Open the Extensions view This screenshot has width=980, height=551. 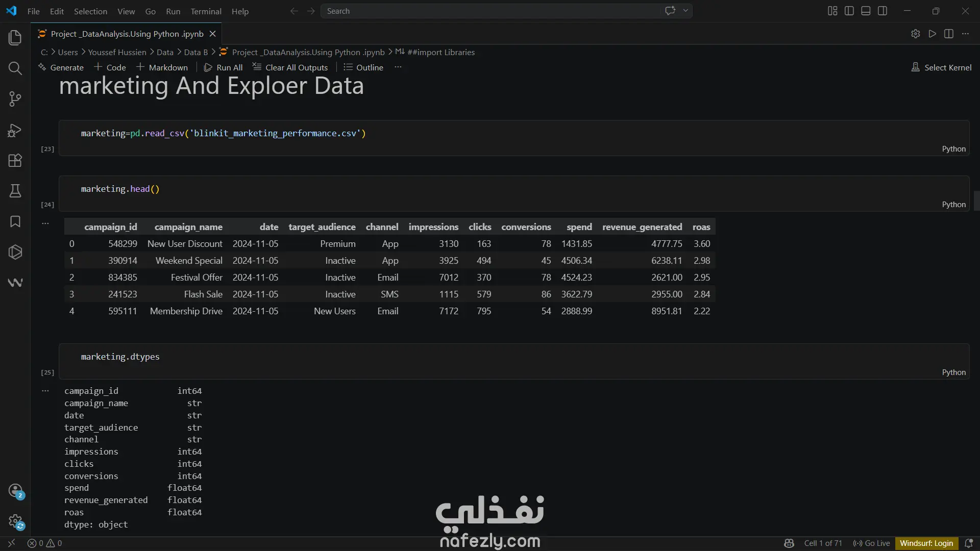[x=15, y=161]
